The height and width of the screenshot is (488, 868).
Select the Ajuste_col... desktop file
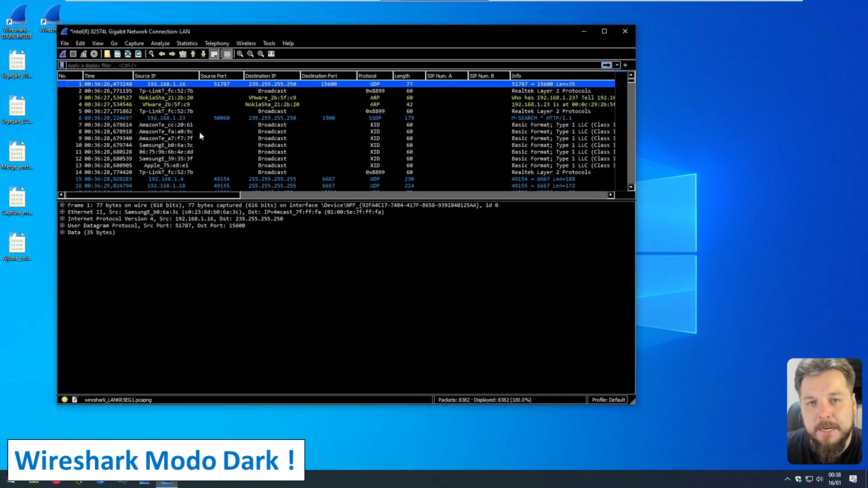pos(17,248)
